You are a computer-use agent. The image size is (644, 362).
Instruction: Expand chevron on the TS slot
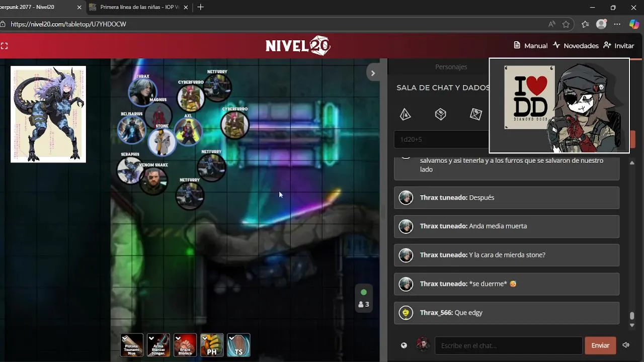coord(231,338)
